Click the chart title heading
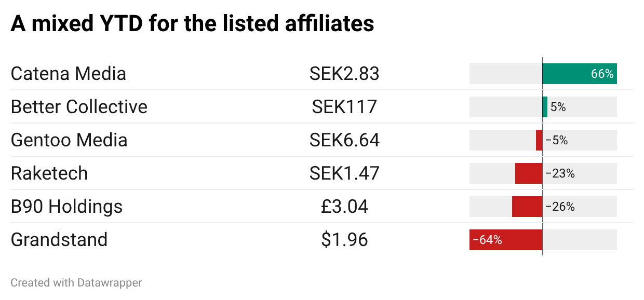The height and width of the screenshot is (300, 644). pos(192,23)
